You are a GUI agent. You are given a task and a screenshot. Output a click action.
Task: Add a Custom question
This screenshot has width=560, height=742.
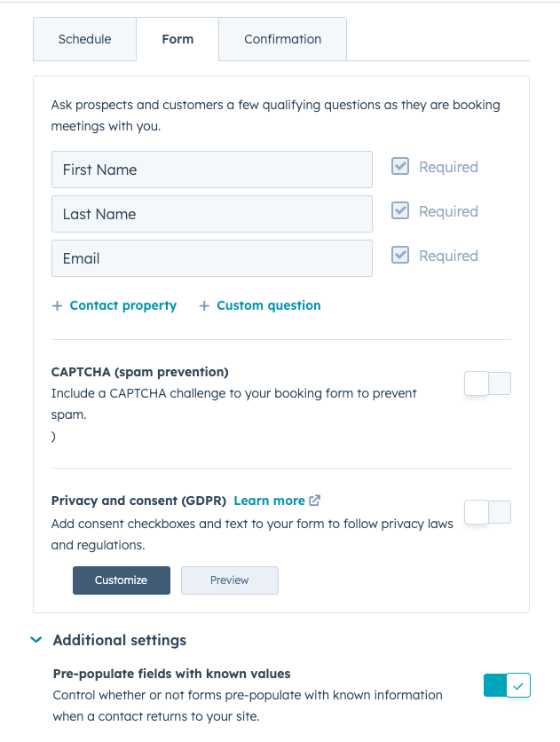click(268, 305)
